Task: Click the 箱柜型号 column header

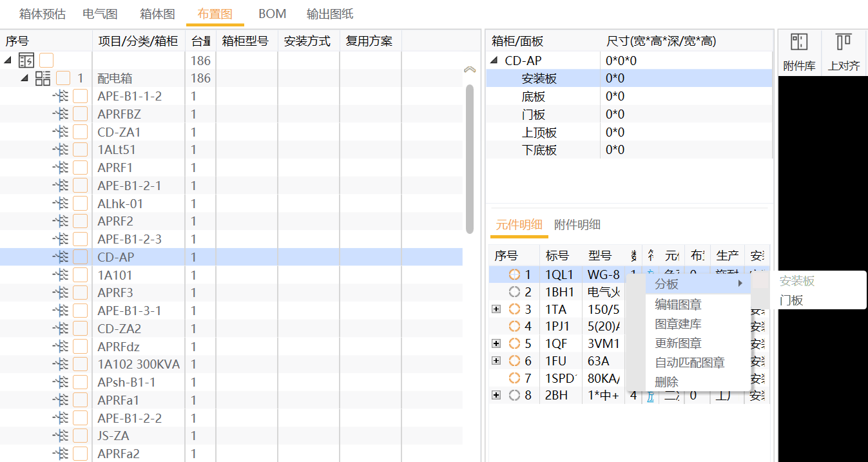Action: click(247, 41)
